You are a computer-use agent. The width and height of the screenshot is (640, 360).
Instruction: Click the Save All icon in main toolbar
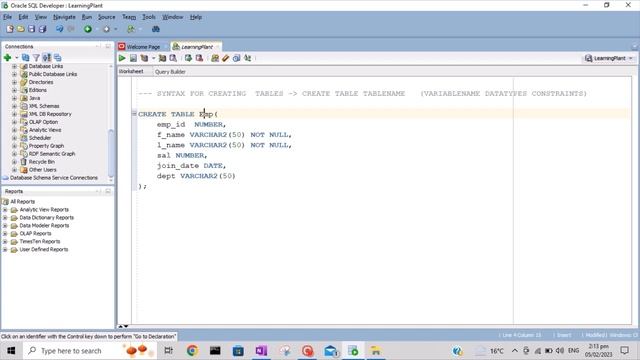coord(42,29)
